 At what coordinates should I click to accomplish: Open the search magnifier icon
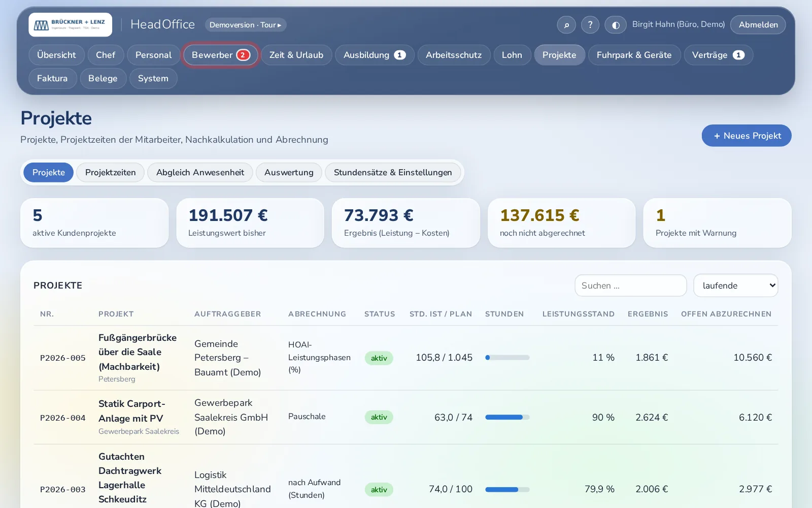click(x=566, y=25)
